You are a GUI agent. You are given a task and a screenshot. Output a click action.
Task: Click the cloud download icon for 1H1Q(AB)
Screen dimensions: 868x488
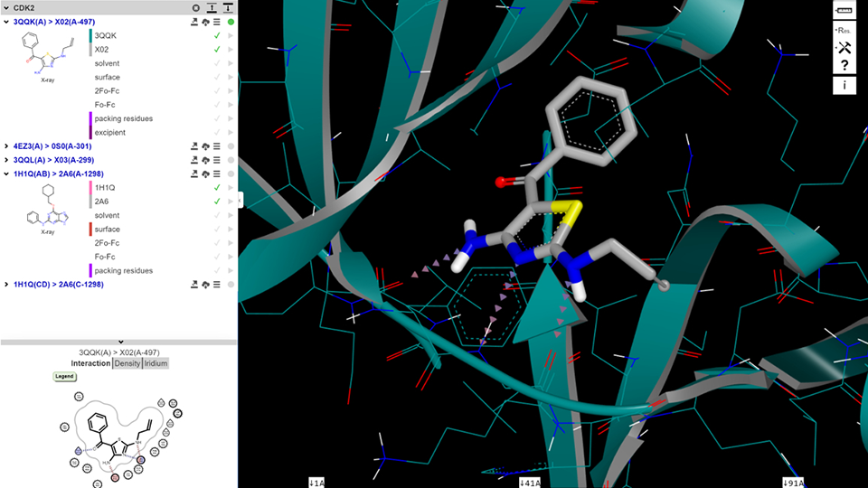coord(205,174)
